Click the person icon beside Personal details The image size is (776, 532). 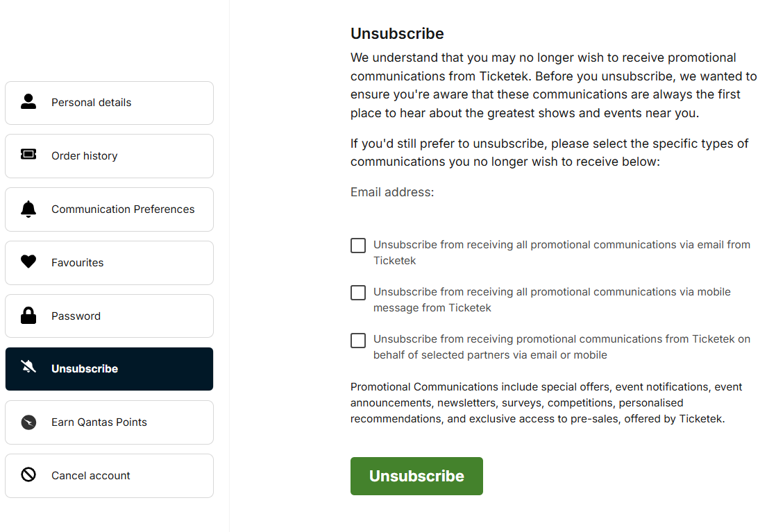tap(28, 102)
